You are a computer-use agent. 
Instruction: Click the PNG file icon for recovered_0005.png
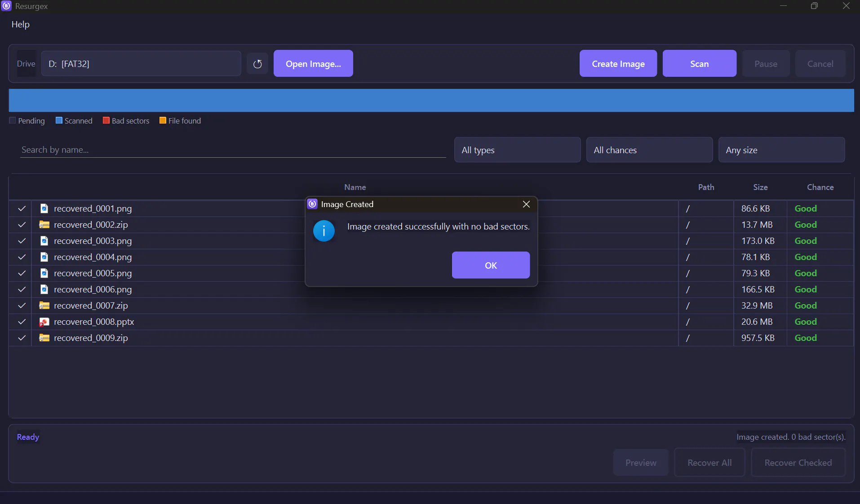(x=44, y=273)
